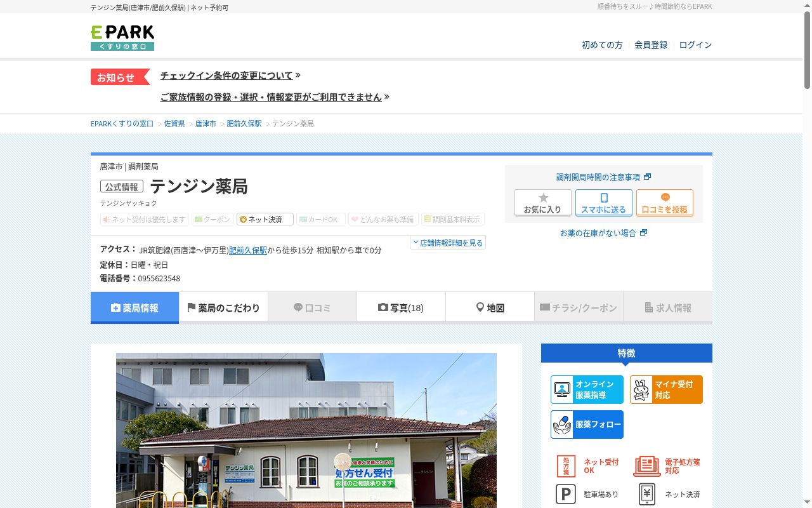Screen dimensions: 812x508
Task: Open ご家族情報の登録 notice link
Action: click(271, 97)
